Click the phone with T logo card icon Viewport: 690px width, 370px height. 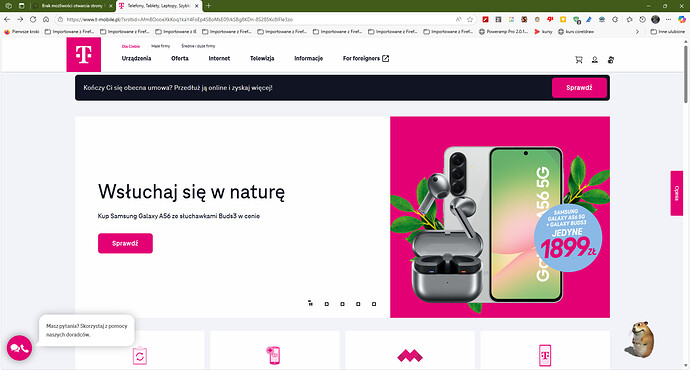tap(545, 355)
